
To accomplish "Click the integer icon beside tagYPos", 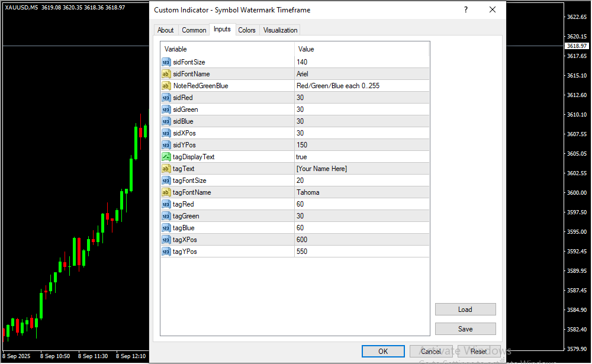I will (x=166, y=252).
